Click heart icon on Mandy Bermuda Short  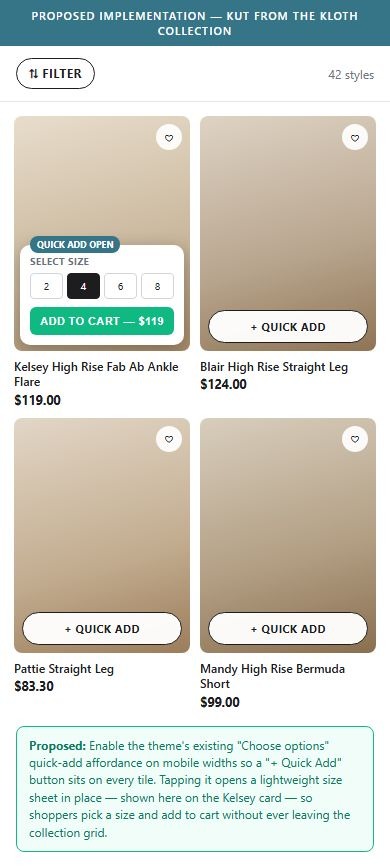pos(355,439)
